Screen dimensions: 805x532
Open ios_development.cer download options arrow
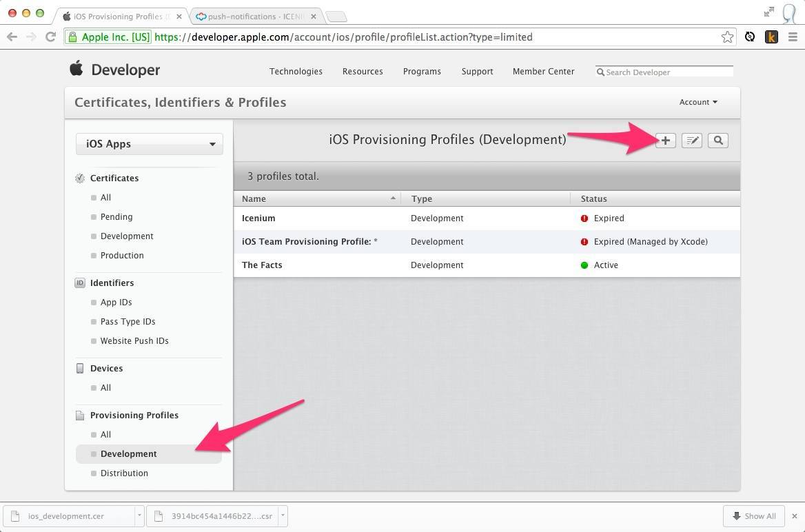(139, 515)
